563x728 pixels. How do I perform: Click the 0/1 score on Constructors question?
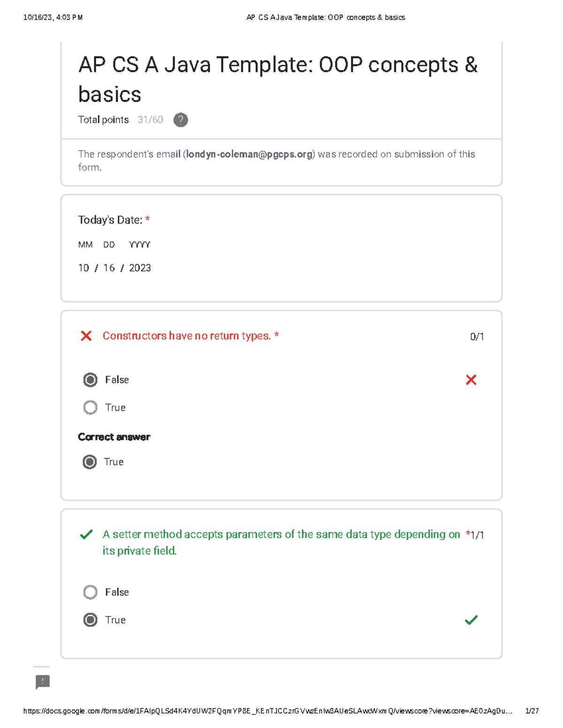coord(477,337)
